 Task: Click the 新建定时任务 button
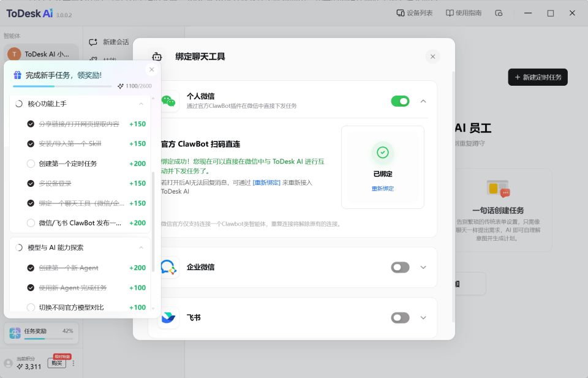pos(538,77)
